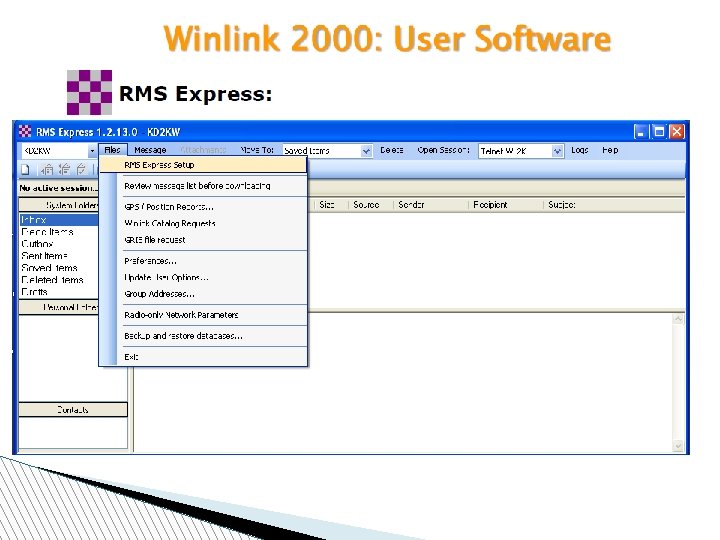Open the Attachments menu

click(x=203, y=150)
